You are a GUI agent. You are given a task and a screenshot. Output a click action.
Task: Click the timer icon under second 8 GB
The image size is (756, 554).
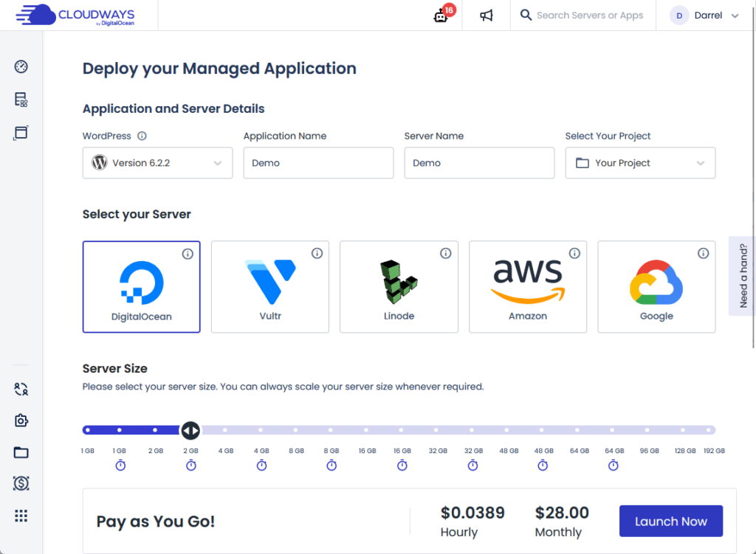pyautogui.click(x=331, y=465)
